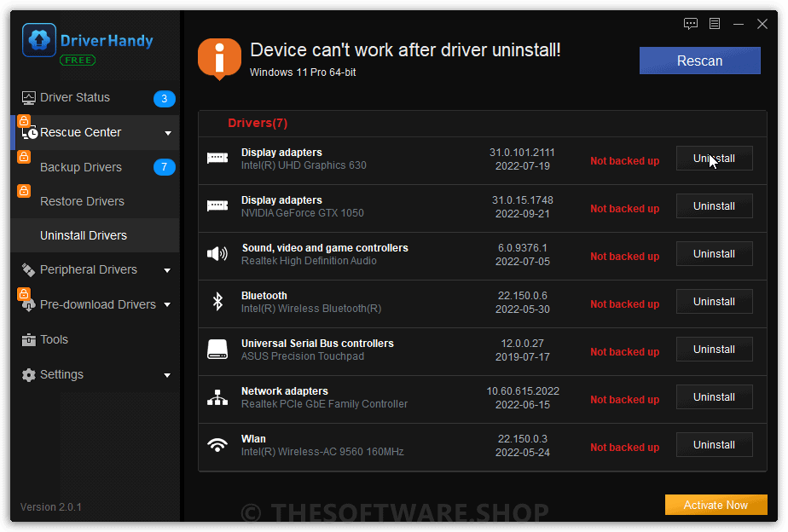Click 'Windows 11 Pro 64-bit' text
Screen dimensions: 788x532
coord(303,72)
